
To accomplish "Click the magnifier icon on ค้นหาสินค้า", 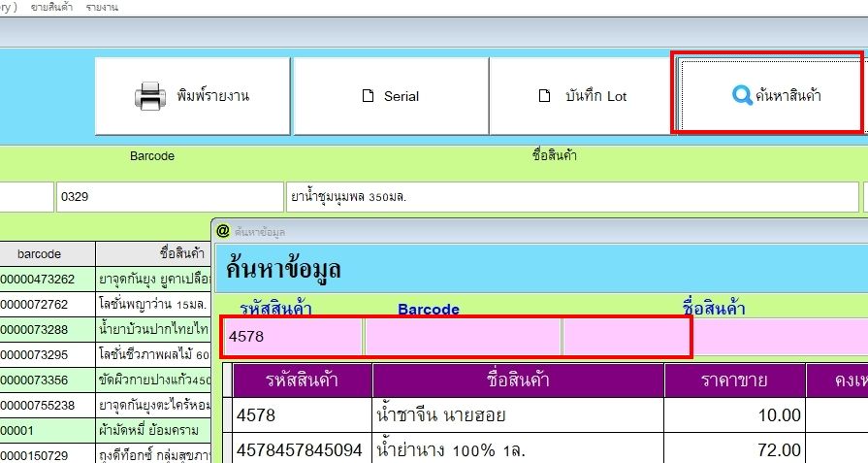I will point(742,95).
